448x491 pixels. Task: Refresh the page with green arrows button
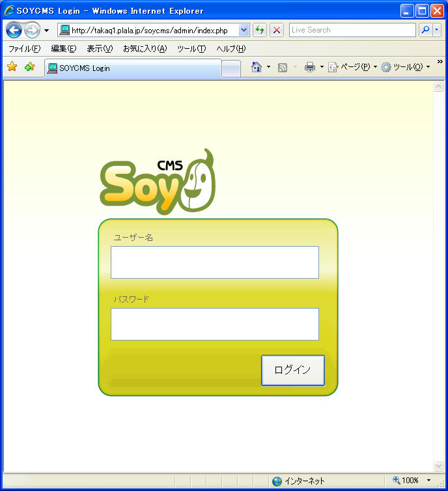pyautogui.click(x=260, y=30)
